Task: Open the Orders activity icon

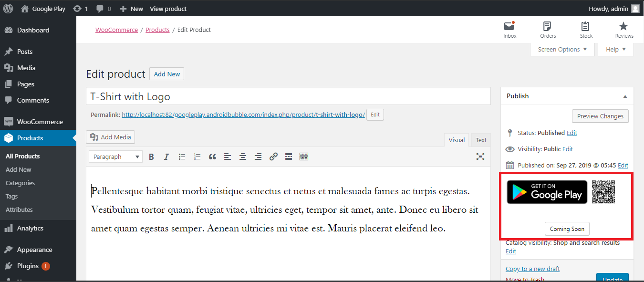Action: coord(548,30)
